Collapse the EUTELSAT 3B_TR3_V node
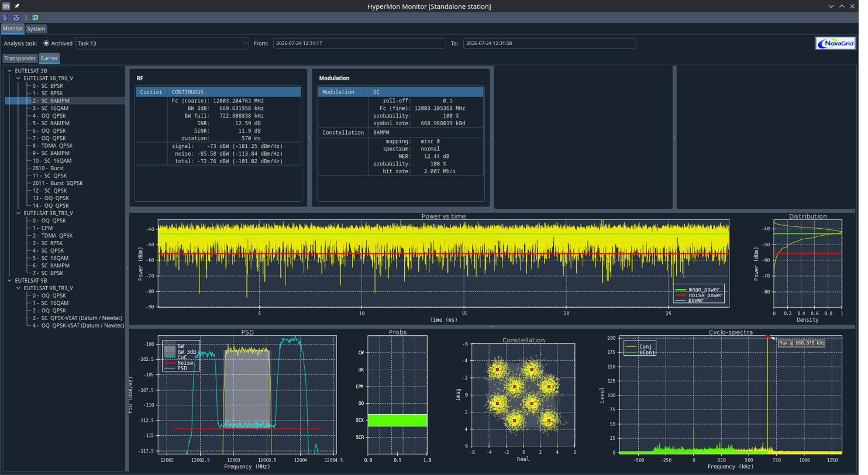The image size is (868, 475). point(18,214)
